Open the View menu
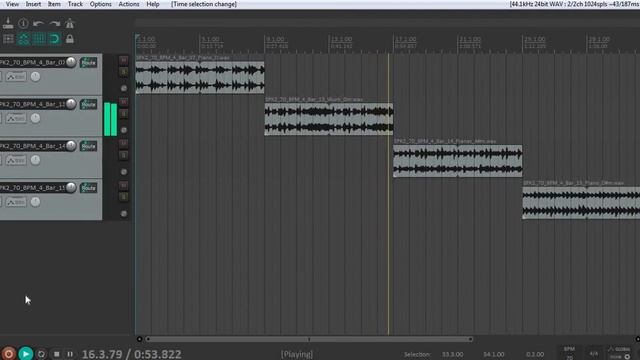Viewport: 640px width, 360px height. tap(12, 4)
